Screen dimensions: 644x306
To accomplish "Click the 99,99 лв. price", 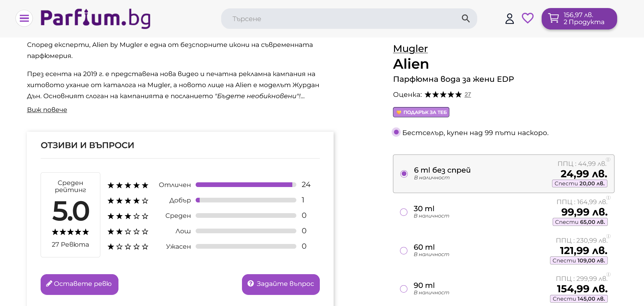I will 584,212.
